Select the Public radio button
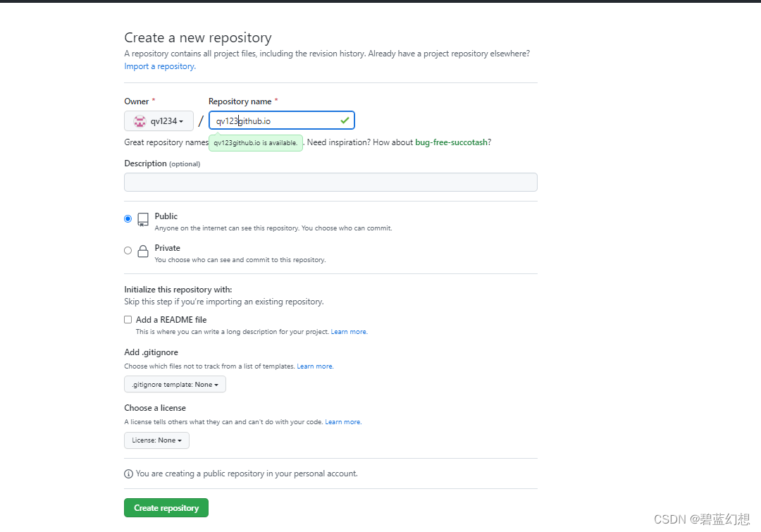This screenshot has width=761, height=532. tap(128, 218)
